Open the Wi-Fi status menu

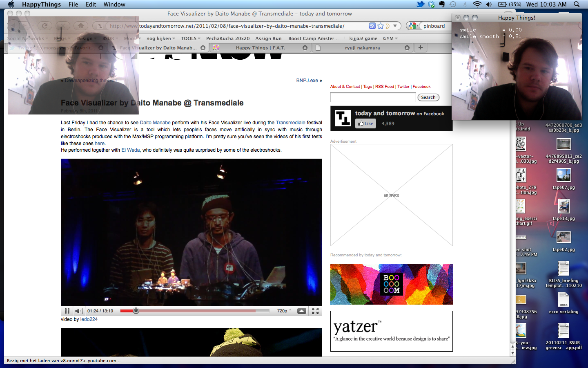click(477, 4)
